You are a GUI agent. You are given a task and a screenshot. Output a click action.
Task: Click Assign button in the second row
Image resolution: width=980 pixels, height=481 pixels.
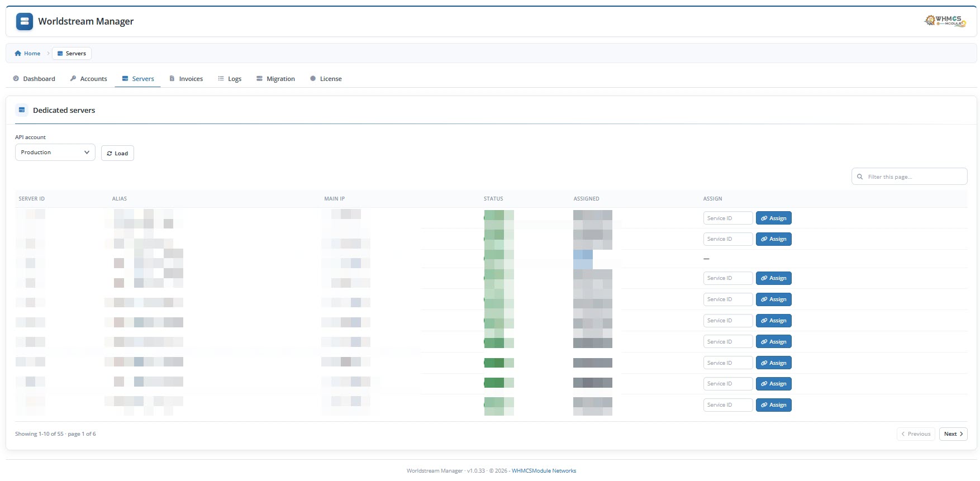click(x=774, y=239)
